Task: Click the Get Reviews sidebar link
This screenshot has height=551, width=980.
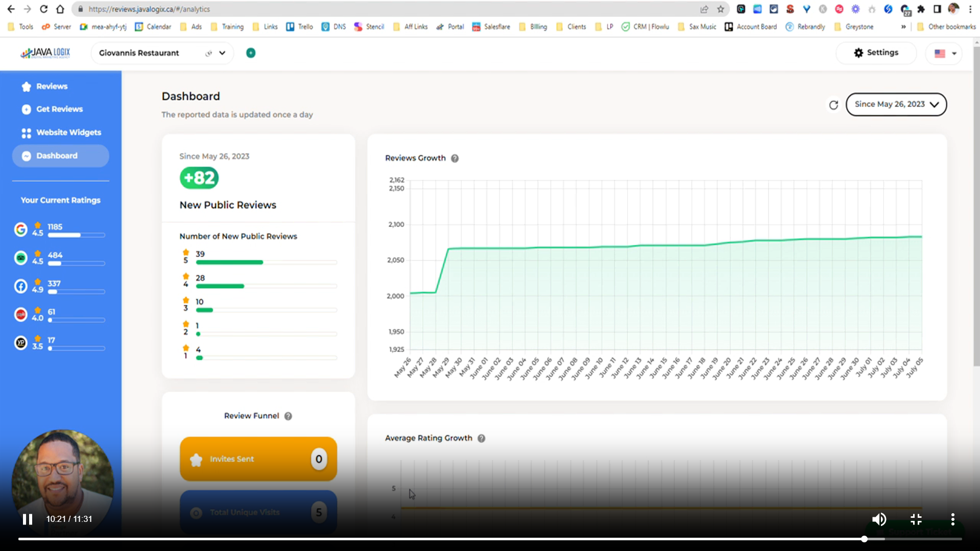Action: tap(59, 109)
